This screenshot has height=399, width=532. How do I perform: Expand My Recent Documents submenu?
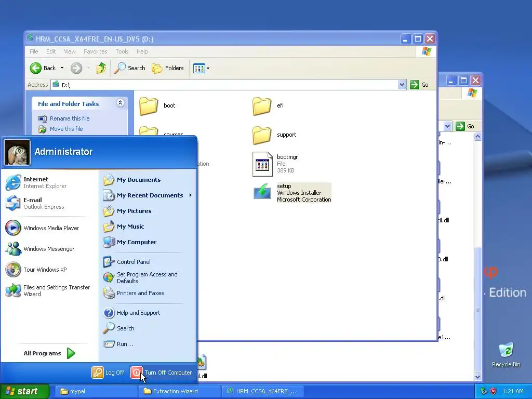coord(148,195)
